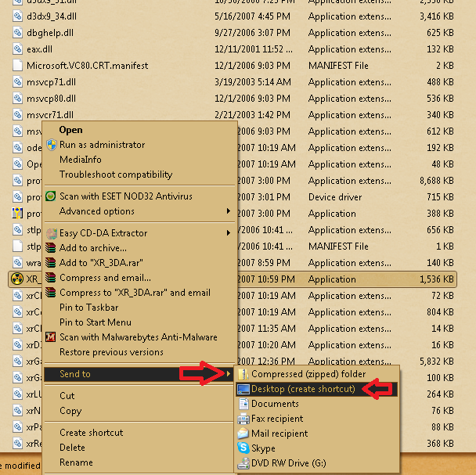Click the blank page icon of Microsoft.VC80.CRT.manifest
The width and height of the screenshot is (476, 475).
[17, 66]
